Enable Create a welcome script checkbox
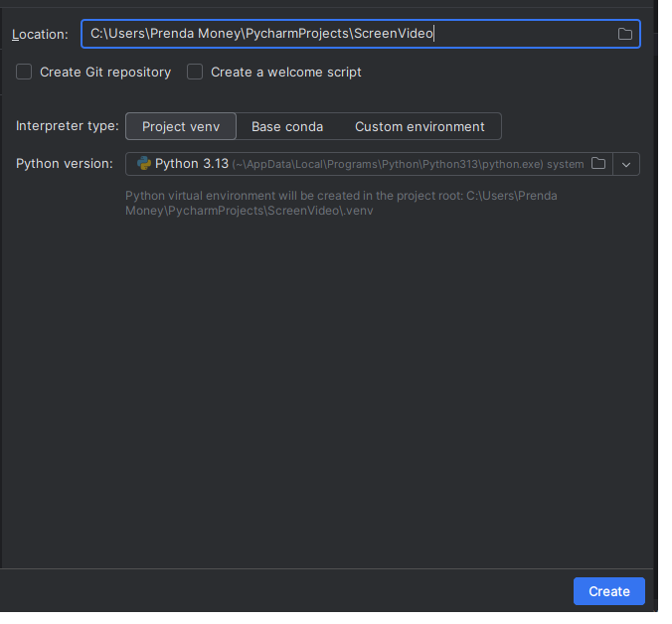 point(195,72)
